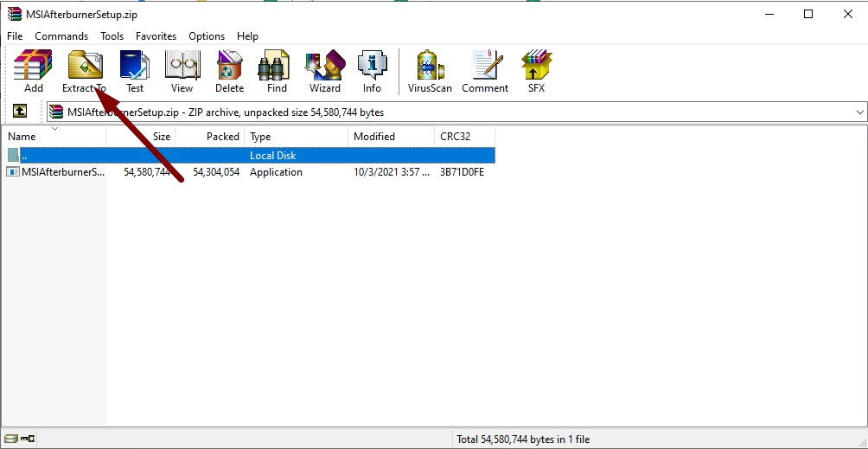Open the Favorites menu
This screenshot has height=449, width=868.
pos(156,36)
